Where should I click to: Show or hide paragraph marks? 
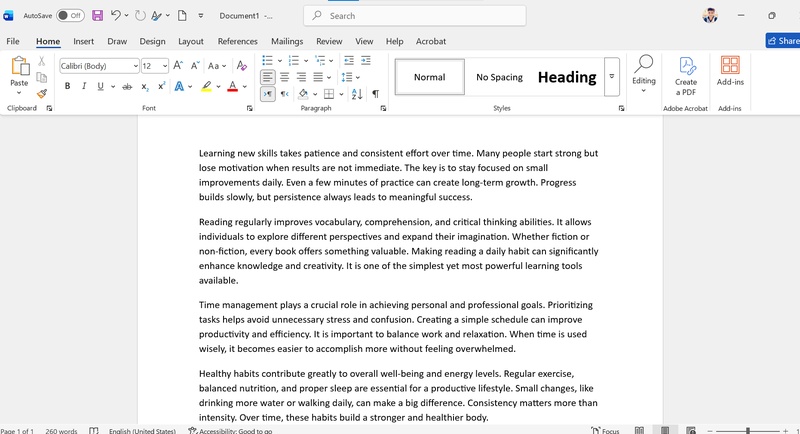376,94
